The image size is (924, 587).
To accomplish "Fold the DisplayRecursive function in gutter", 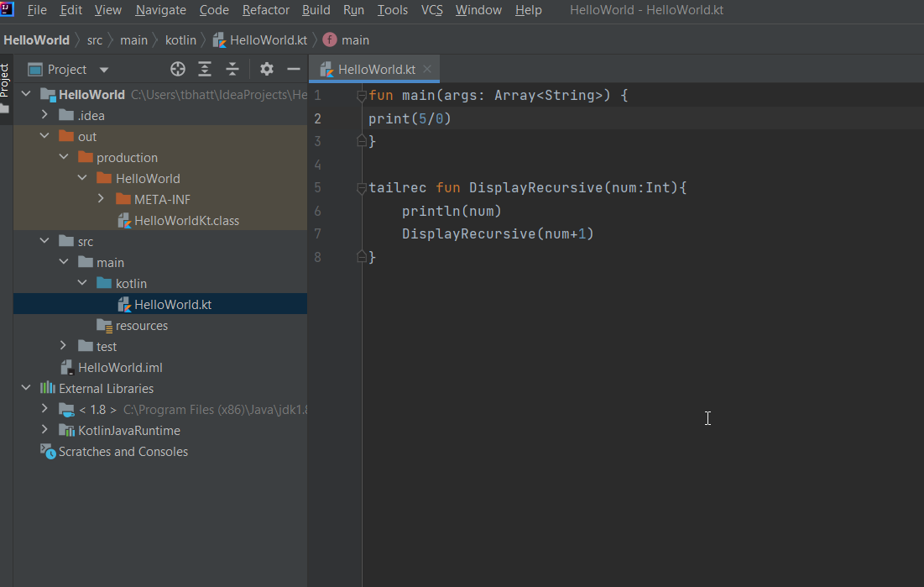I will pos(361,186).
